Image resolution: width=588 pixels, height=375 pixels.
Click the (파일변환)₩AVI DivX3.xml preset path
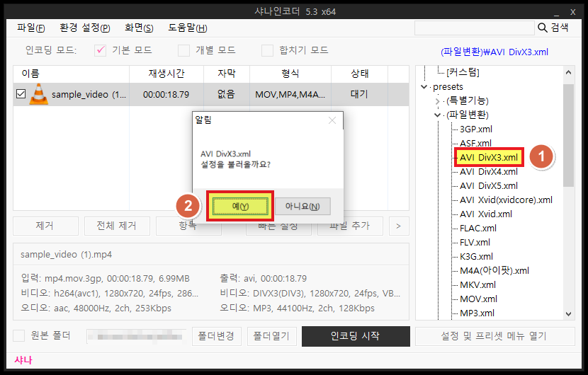click(494, 52)
